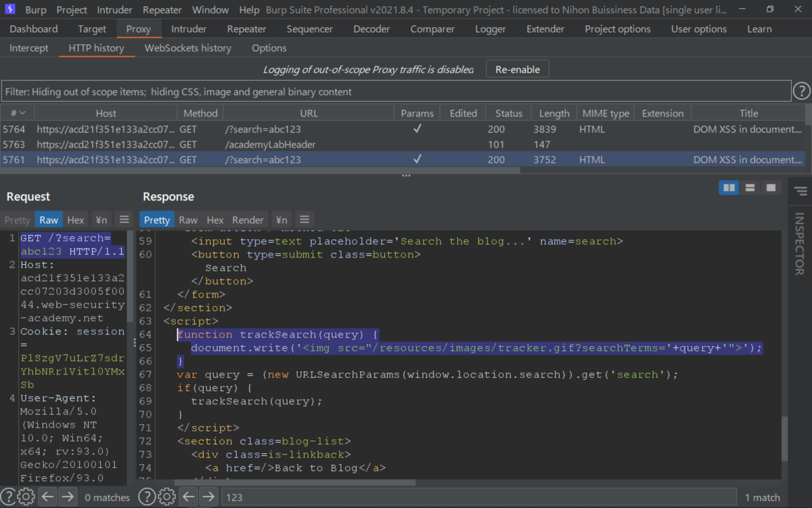Open the Burp menu

click(x=36, y=10)
